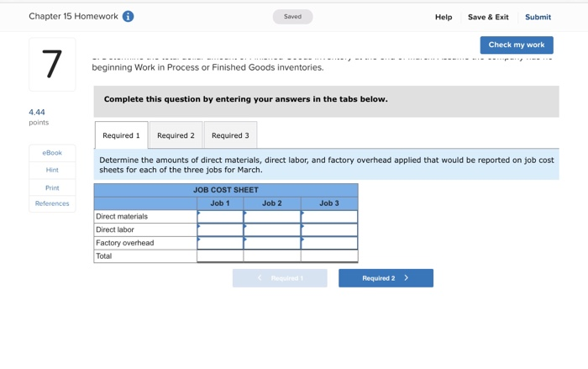Open the Required 1 tab

coord(121,135)
